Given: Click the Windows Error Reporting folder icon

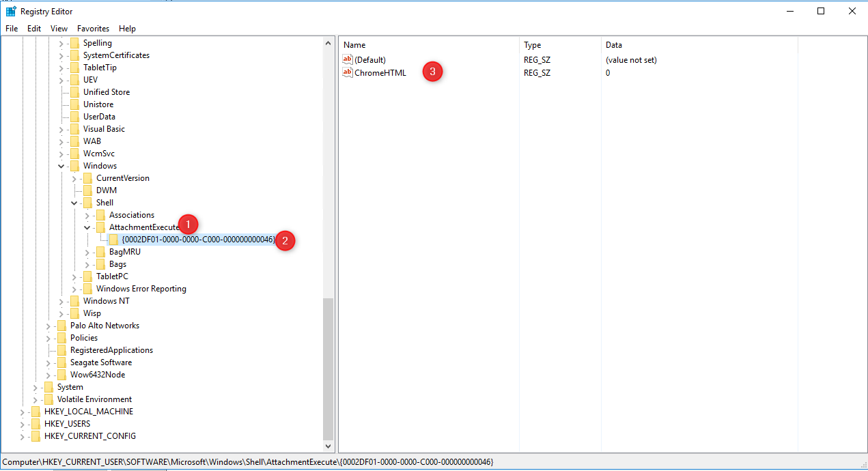Looking at the screenshot, I should click(x=88, y=289).
